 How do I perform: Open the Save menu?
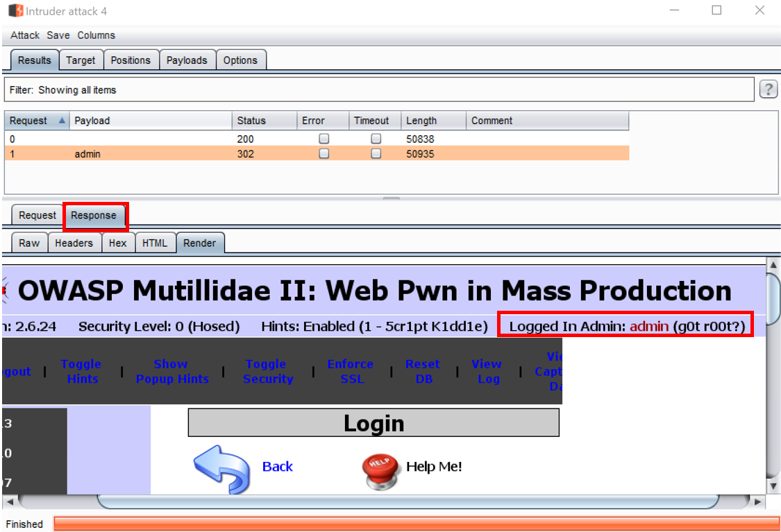(58, 35)
